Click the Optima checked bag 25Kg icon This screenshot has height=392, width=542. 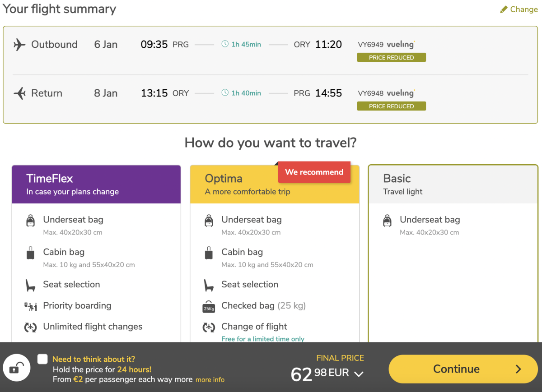[208, 307]
